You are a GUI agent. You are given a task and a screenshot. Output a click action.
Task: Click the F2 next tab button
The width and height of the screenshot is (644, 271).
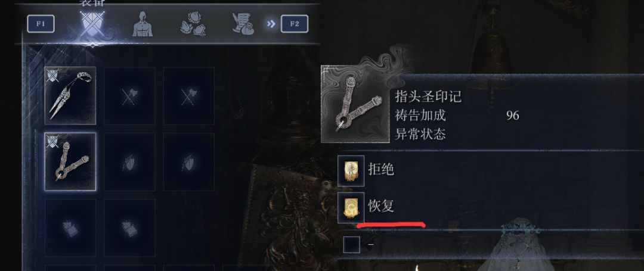[x=295, y=24]
